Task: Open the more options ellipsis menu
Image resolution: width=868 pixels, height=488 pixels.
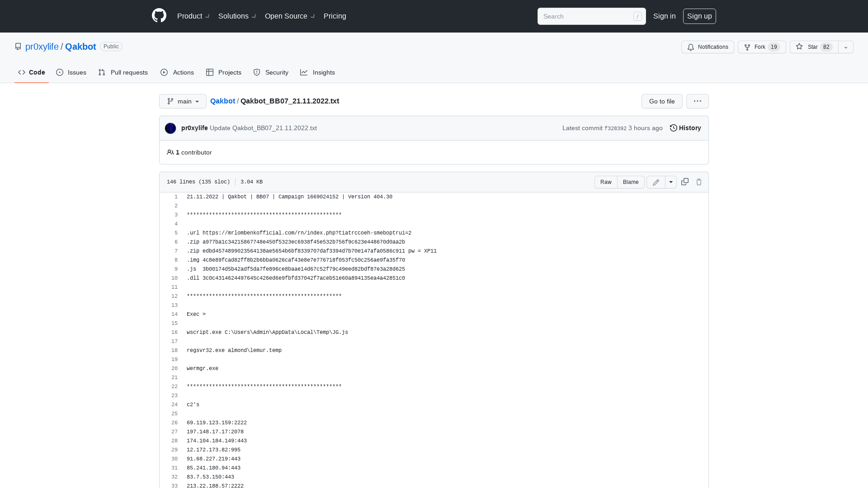Action: pos(697,101)
